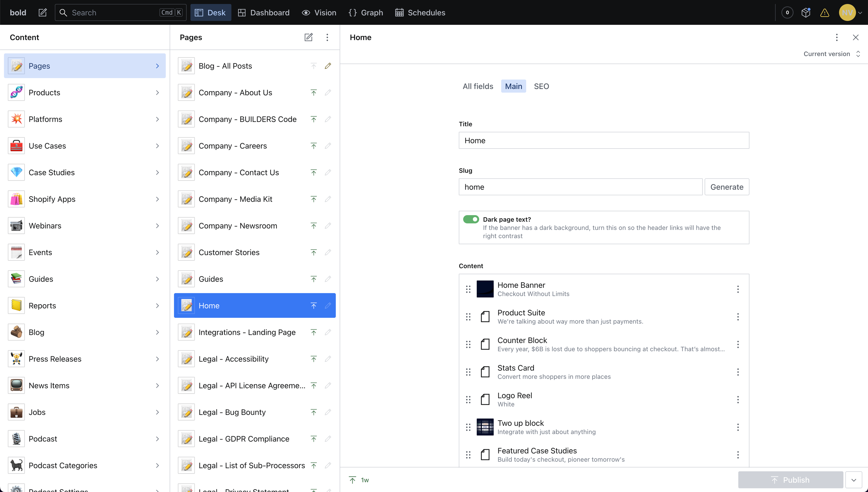The image size is (868, 492).
Task: Click the Counter Block three-dot menu
Action: pyautogui.click(x=738, y=344)
